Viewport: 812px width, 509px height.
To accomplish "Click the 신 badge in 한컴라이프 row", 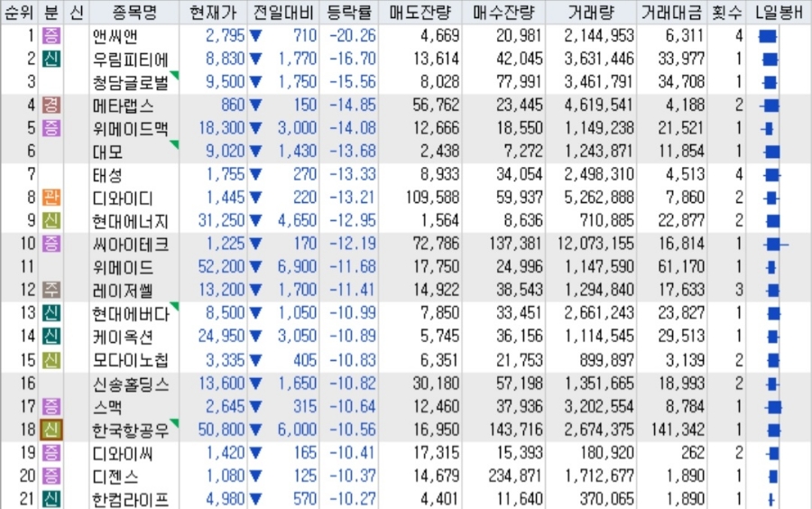I will [x=51, y=499].
